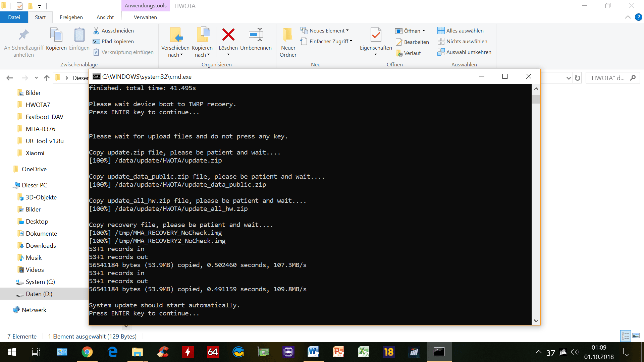
Task: Switch Explorer to large icons view
Action: [636, 336]
